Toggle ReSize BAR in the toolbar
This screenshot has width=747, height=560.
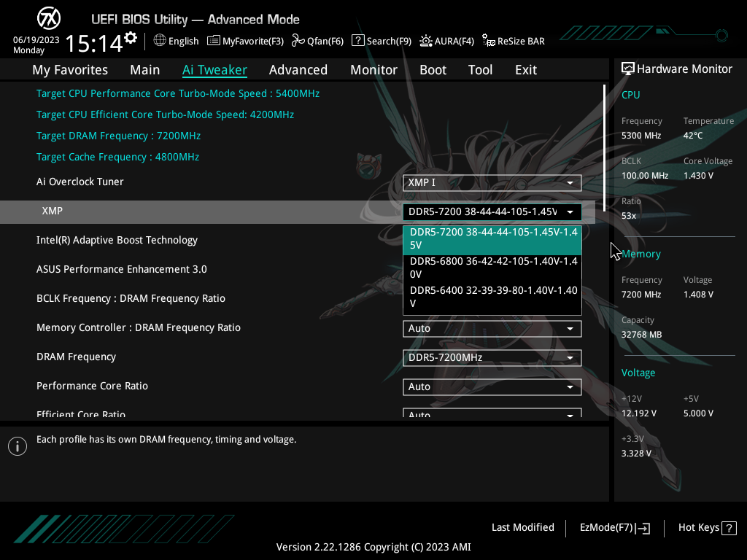(x=514, y=41)
